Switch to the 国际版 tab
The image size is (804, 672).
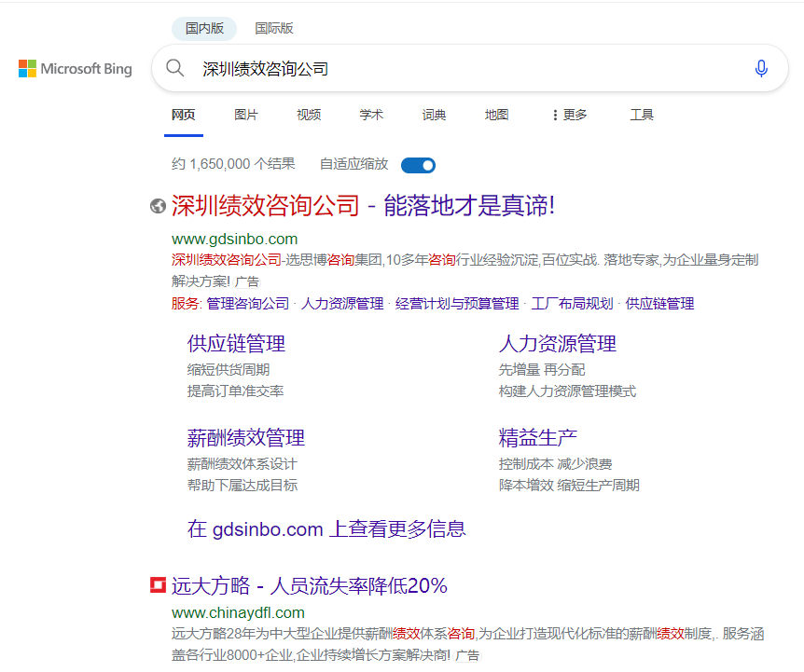click(274, 28)
